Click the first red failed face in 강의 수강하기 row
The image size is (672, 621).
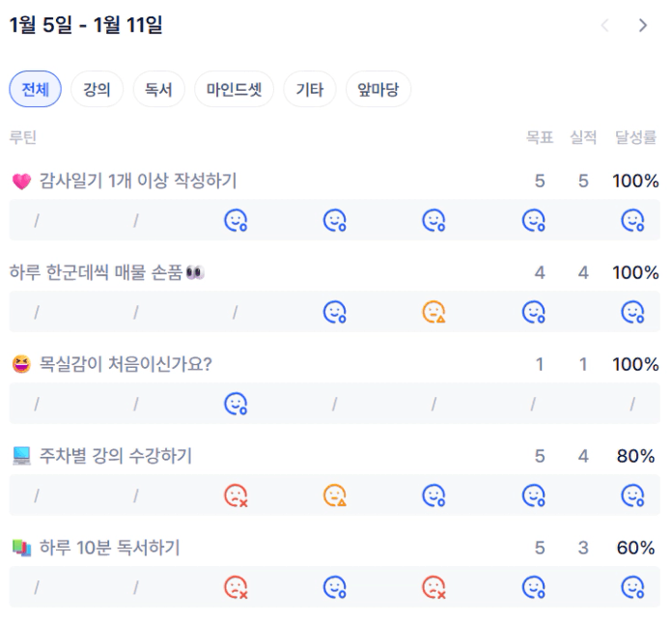coord(236,495)
